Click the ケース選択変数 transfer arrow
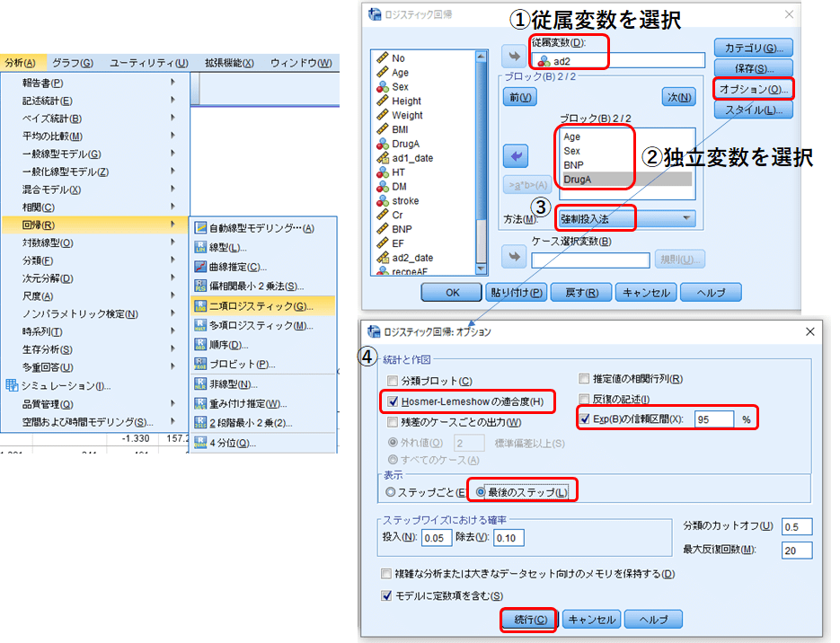This screenshot has height=643, width=840. click(514, 258)
